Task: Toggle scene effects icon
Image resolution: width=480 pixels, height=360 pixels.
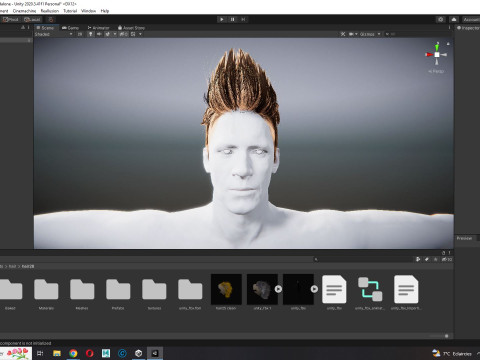Action: point(108,34)
